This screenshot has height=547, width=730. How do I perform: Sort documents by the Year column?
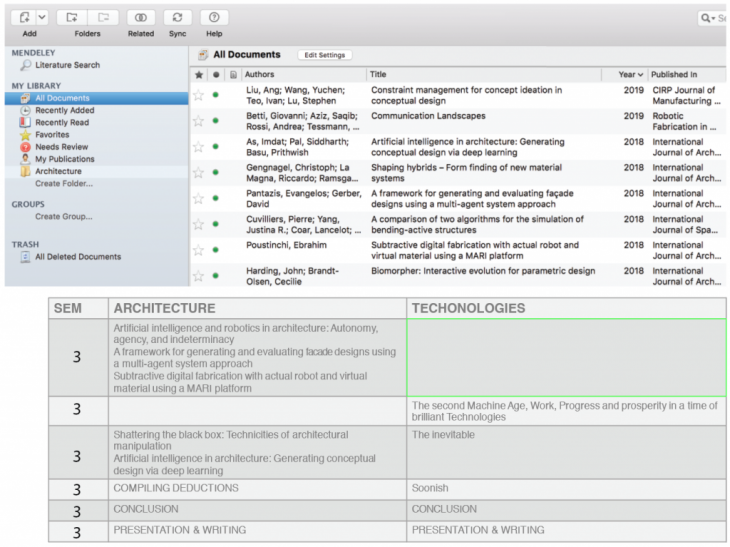pos(630,75)
